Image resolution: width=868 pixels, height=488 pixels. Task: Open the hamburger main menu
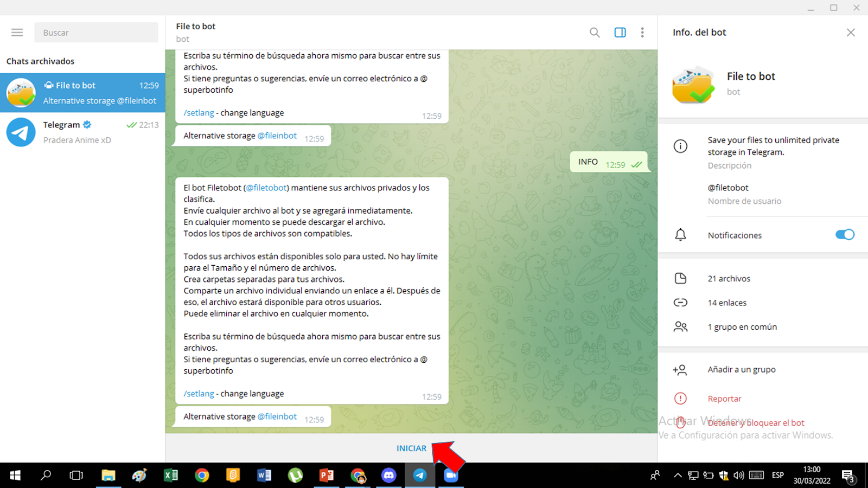[17, 33]
